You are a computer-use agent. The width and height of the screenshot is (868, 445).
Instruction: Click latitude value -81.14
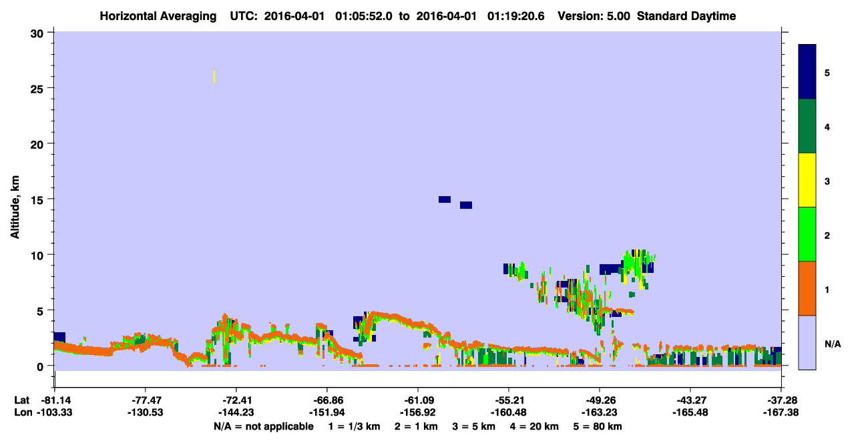[55, 400]
